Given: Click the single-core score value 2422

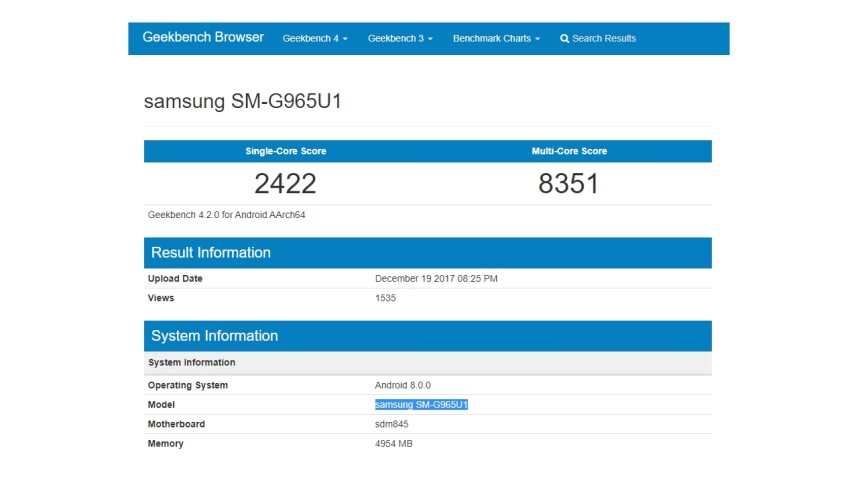Looking at the screenshot, I should [285, 183].
